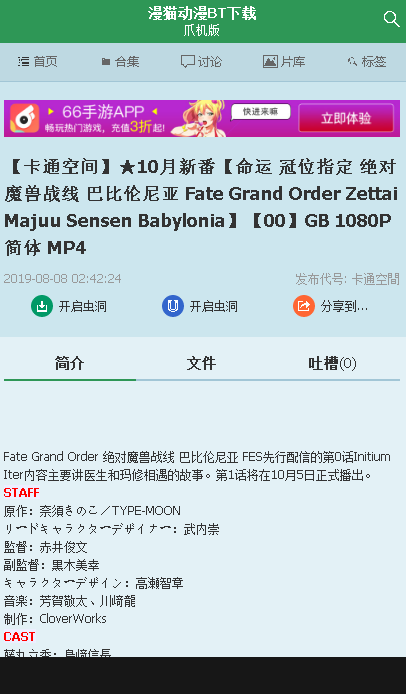
Task: Select the 简介 tab
Action: click(x=70, y=364)
